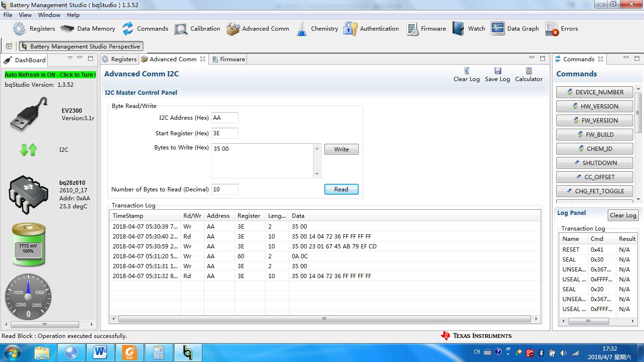Run the CHEM_ID command

595,148
